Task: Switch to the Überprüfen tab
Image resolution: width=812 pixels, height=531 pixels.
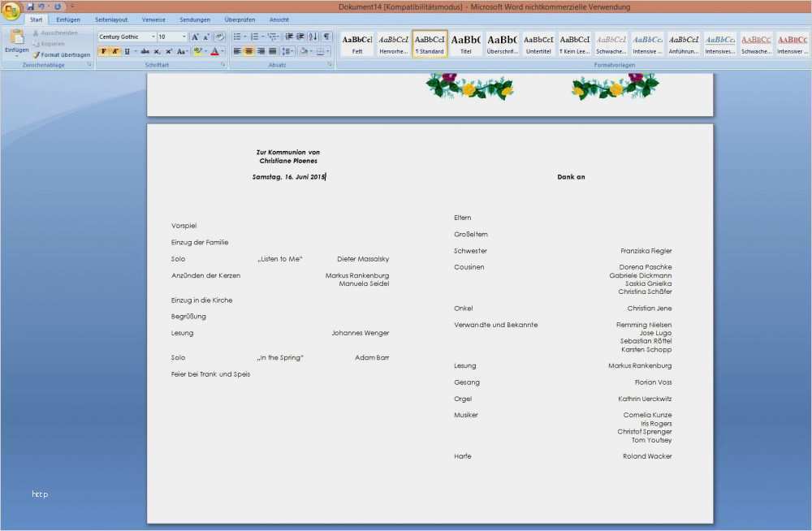Action: pos(239,19)
